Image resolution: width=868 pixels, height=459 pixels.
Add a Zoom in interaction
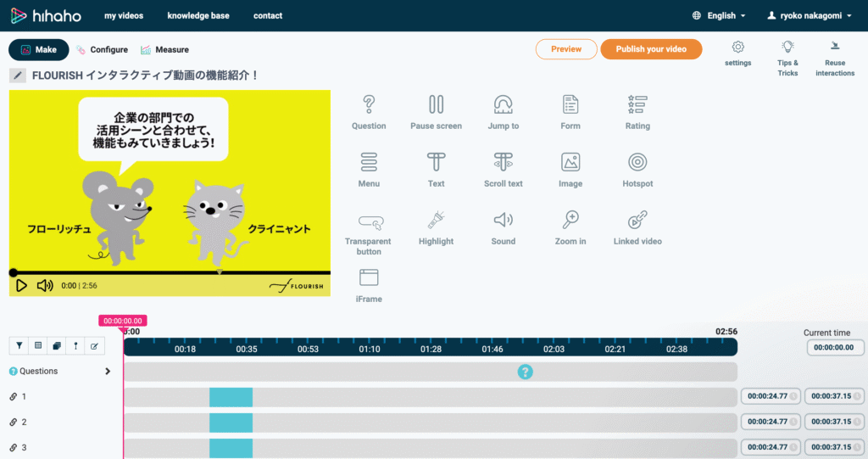[x=570, y=228]
